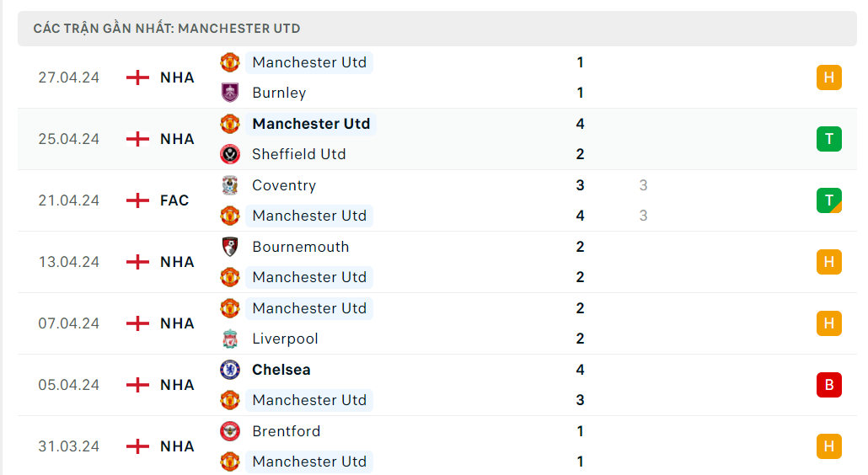This screenshot has width=868, height=475.
Task: Open the Liverpool team link
Action: (285, 339)
